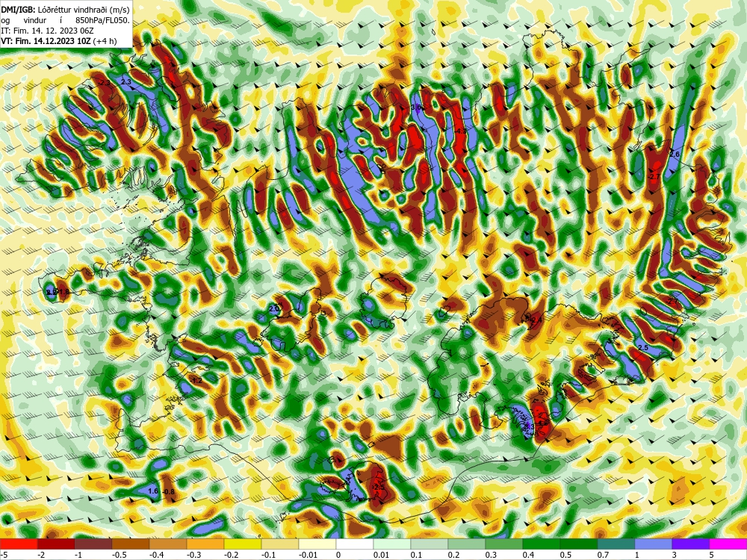Choose the periwinkle blue 1 legend swatch
Screen dimensions: 747x560
(654, 544)
